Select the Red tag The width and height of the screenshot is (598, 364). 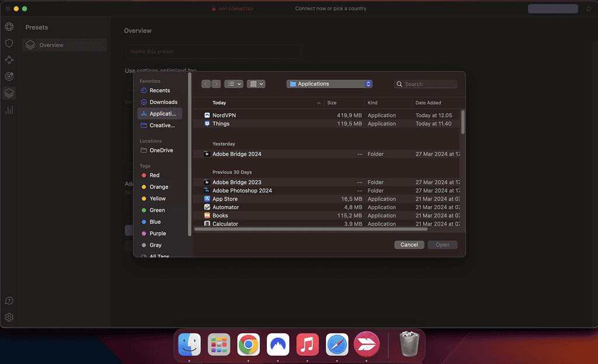(x=154, y=175)
